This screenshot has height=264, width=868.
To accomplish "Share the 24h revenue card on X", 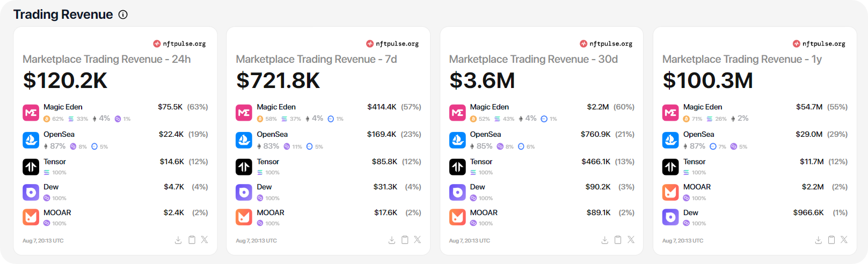I will tap(205, 240).
